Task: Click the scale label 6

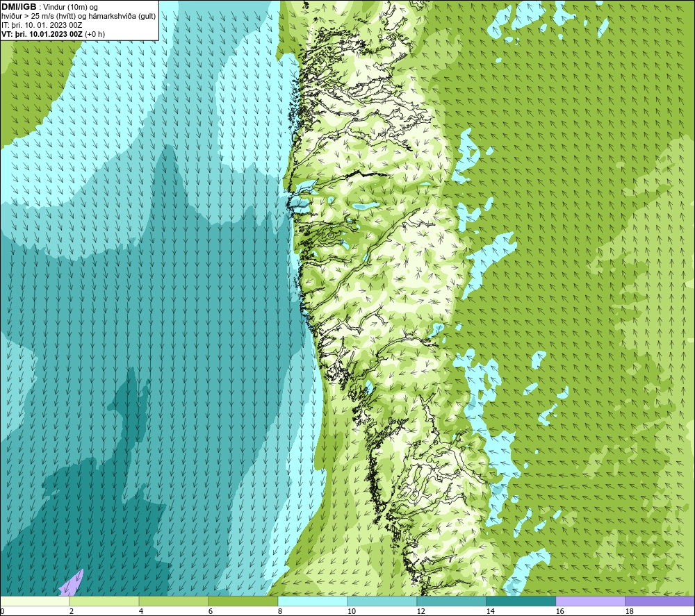Action: click(211, 611)
